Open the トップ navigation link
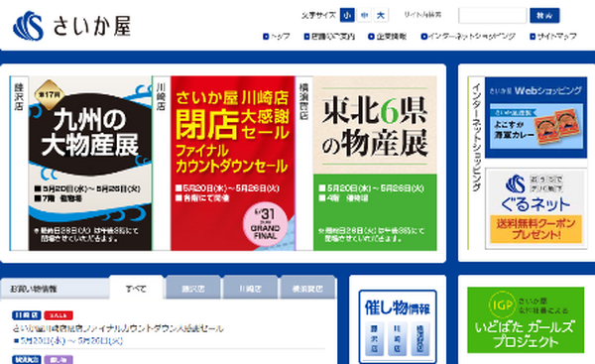Viewport: 595px width, 364px height. pos(277,37)
